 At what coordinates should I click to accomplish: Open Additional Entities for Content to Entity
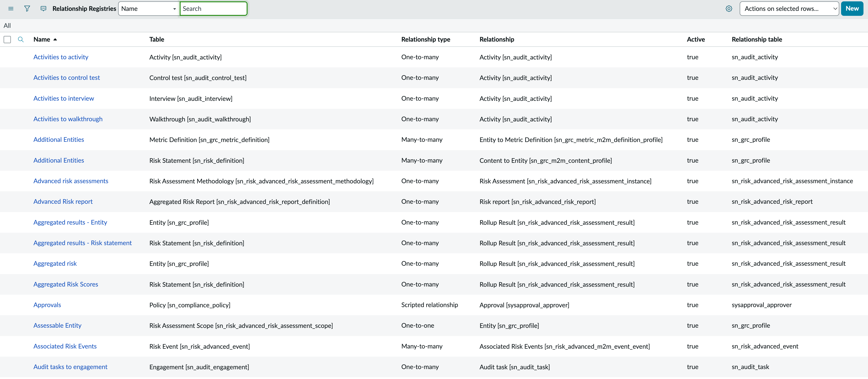tap(59, 160)
